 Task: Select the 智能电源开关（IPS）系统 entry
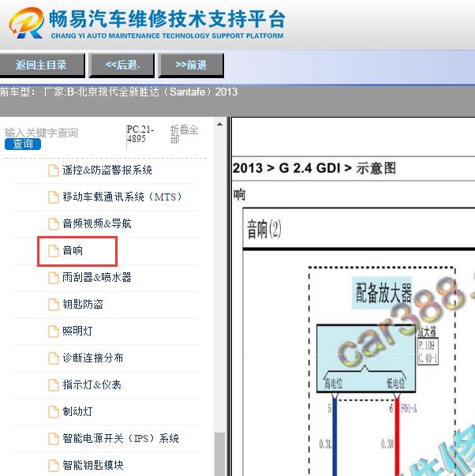(x=121, y=438)
